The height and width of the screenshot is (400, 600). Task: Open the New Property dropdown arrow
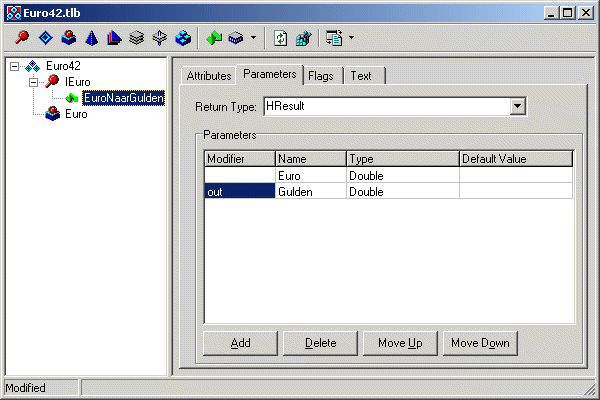(253, 38)
